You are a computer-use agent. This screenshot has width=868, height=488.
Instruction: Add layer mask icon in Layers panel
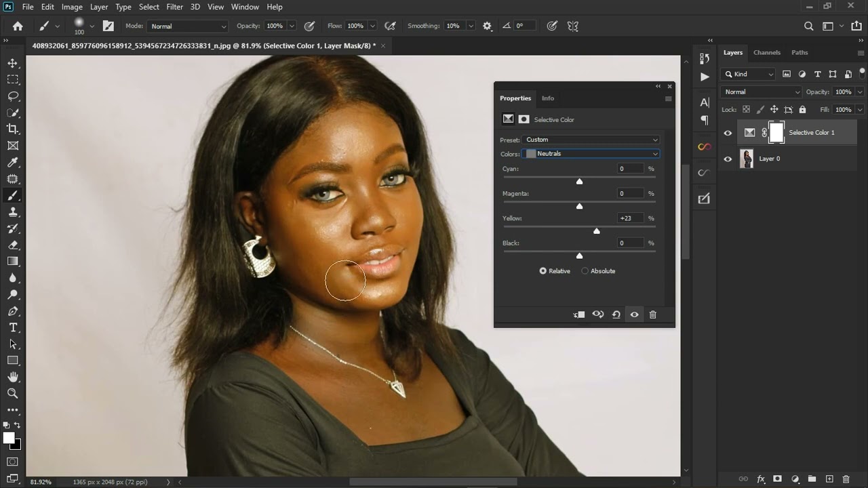(778, 479)
